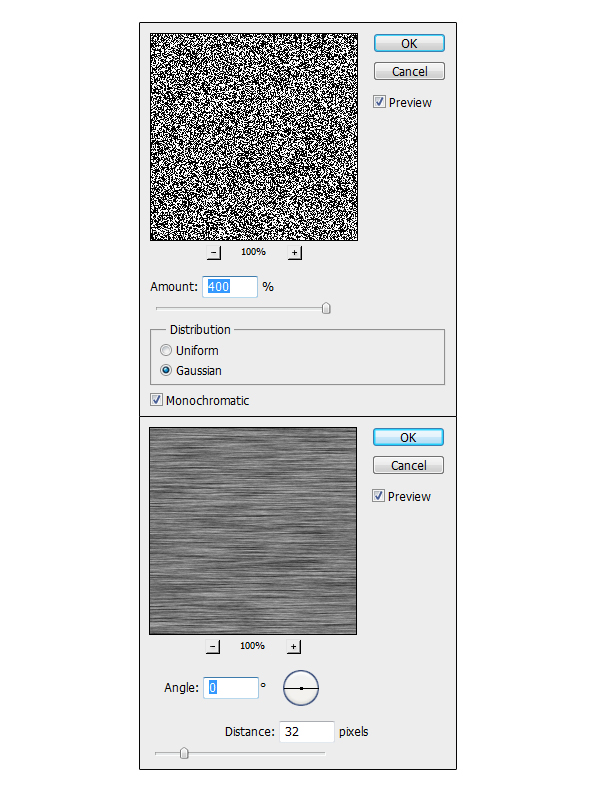Toggle Preview in the Motion Blur dialog
Screen dimensions: 600x798
click(x=378, y=496)
